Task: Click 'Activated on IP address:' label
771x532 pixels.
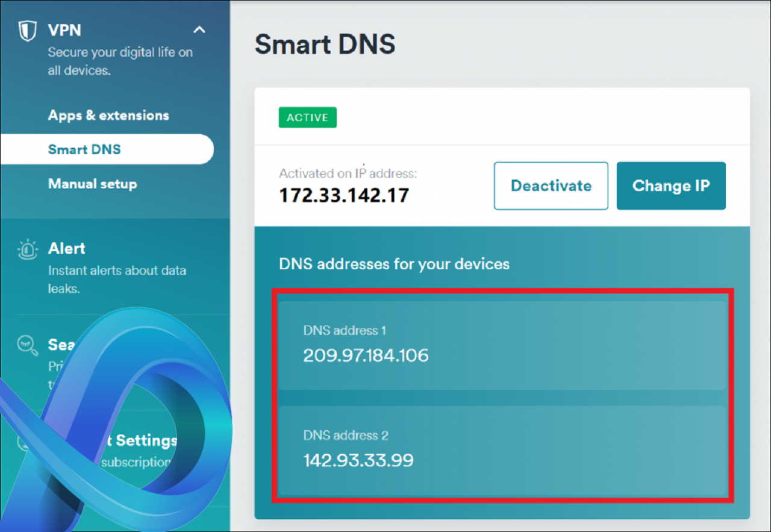Action: (348, 174)
